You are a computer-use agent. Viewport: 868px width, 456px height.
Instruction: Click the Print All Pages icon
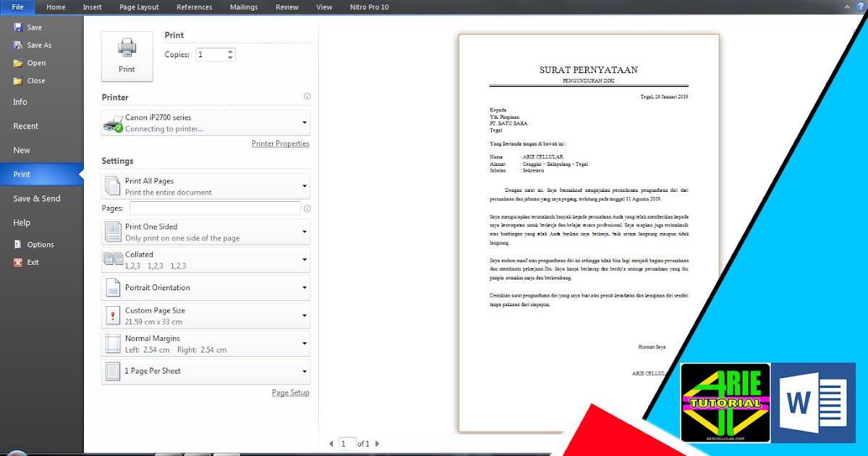(113, 186)
